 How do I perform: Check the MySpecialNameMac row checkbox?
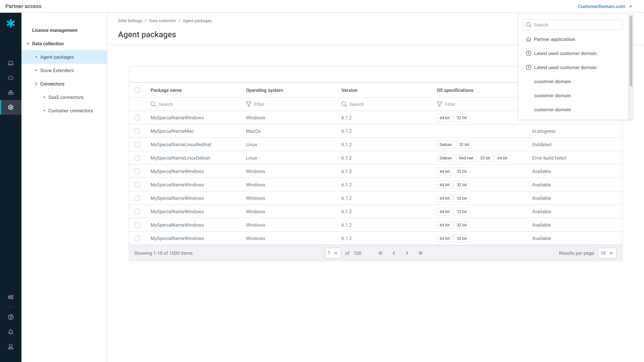point(137,131)
